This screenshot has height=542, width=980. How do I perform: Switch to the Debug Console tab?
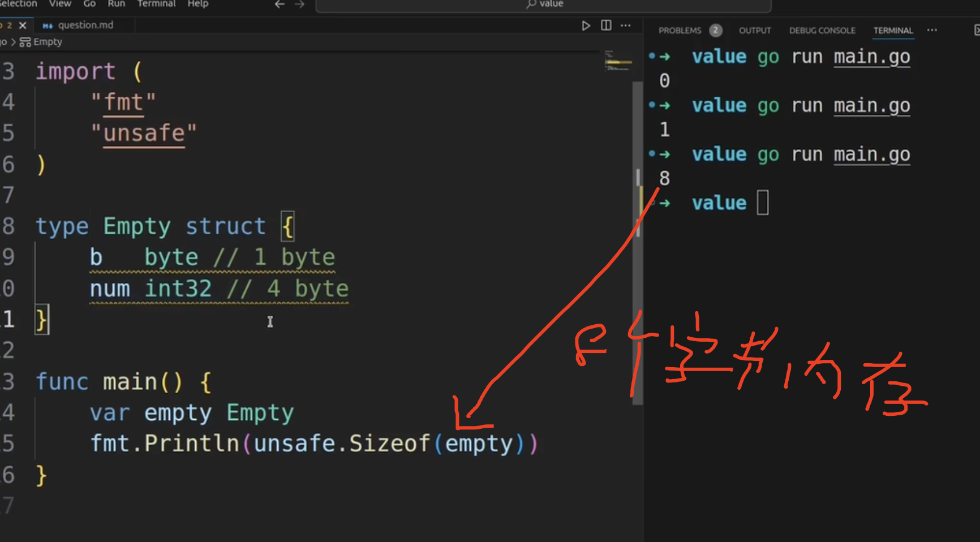click(822, 31)
